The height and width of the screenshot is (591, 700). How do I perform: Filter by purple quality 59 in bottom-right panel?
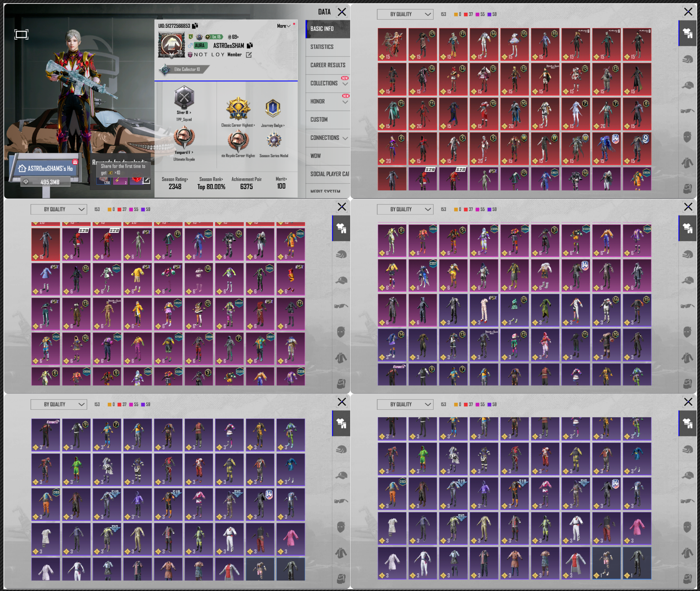pyautogui.click(x=492, y=405)
